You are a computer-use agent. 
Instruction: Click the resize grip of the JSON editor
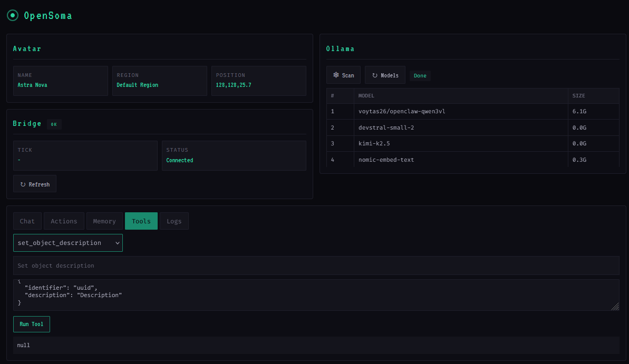point(615,306)
